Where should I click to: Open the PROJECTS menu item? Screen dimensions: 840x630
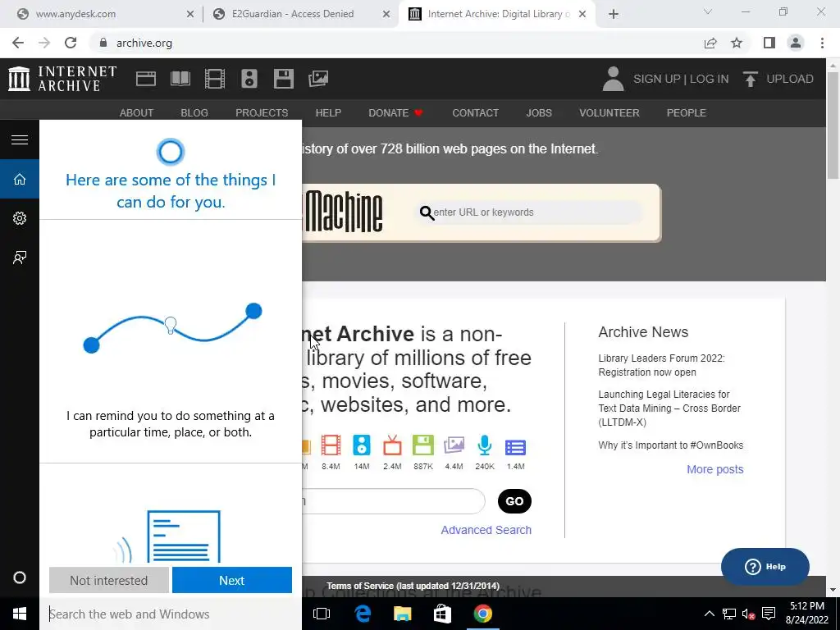pyautogui.click(x=262, y=113)
